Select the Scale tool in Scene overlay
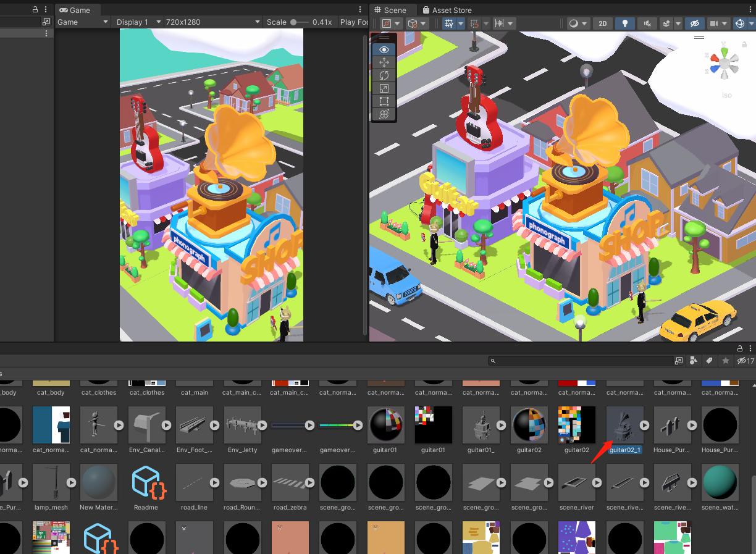The width and height of the screenshot is (756, 554). (x=384, y=88)
